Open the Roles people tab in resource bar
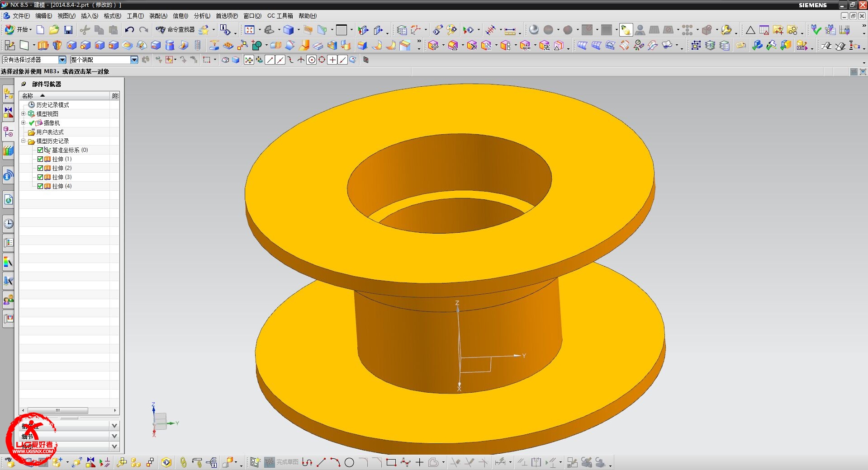This screenshot has height=470, width=868. 8,299
